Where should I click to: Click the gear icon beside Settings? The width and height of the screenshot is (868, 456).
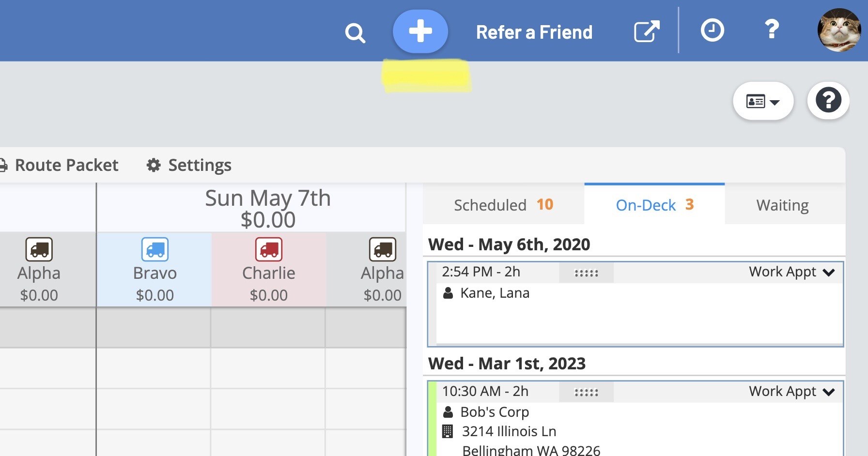tap(154, 166)
